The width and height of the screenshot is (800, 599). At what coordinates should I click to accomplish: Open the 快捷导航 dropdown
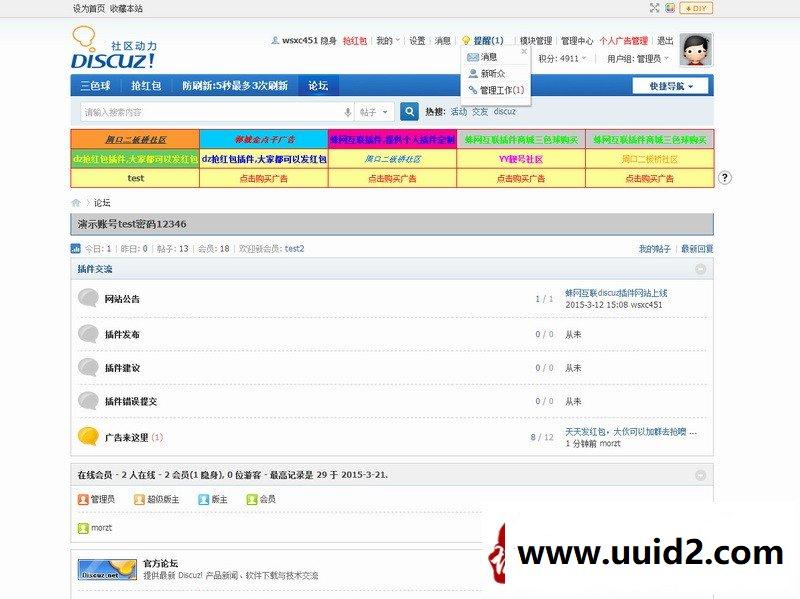coord(666,86)
